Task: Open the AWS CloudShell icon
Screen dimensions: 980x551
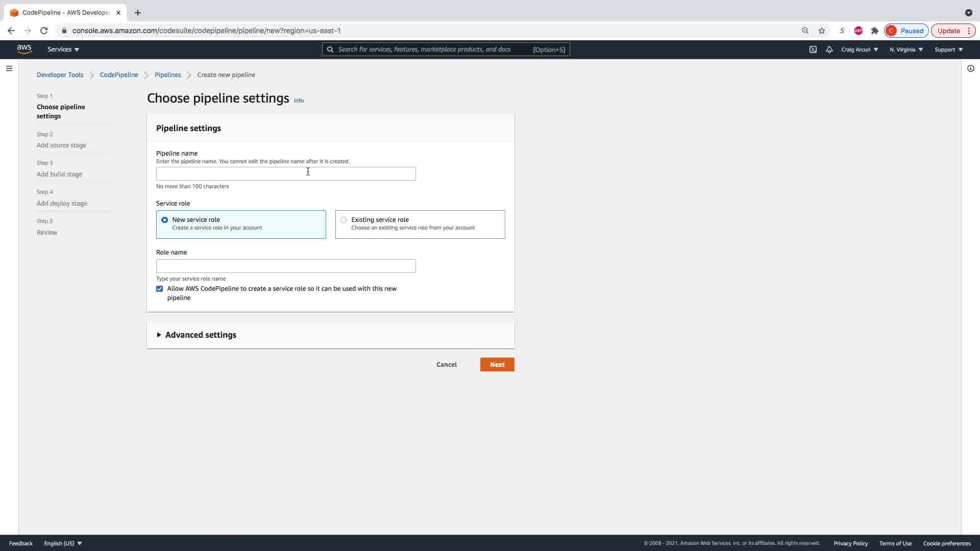Action: 813,49
